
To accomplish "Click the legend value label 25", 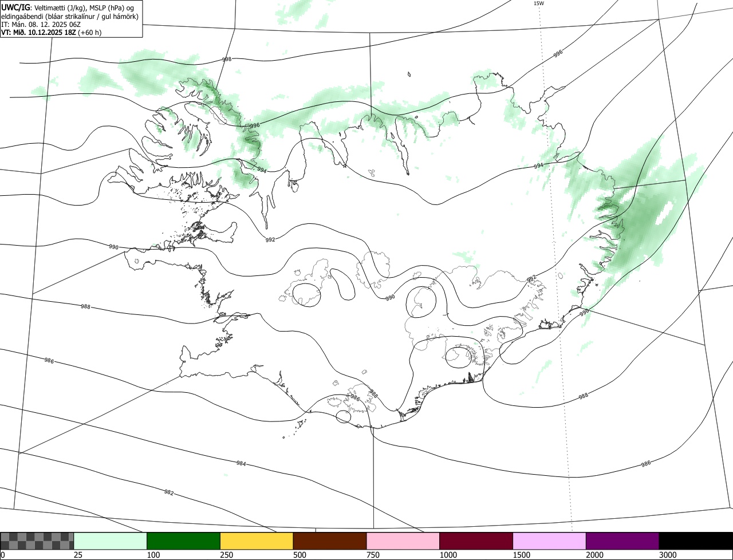I will [x=77, y=555].
